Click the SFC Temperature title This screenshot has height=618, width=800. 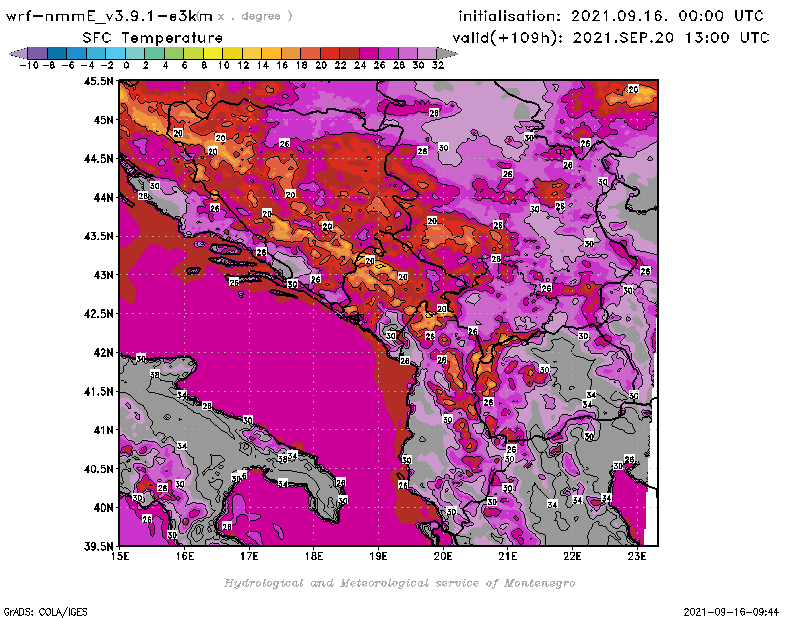(153, 38)
